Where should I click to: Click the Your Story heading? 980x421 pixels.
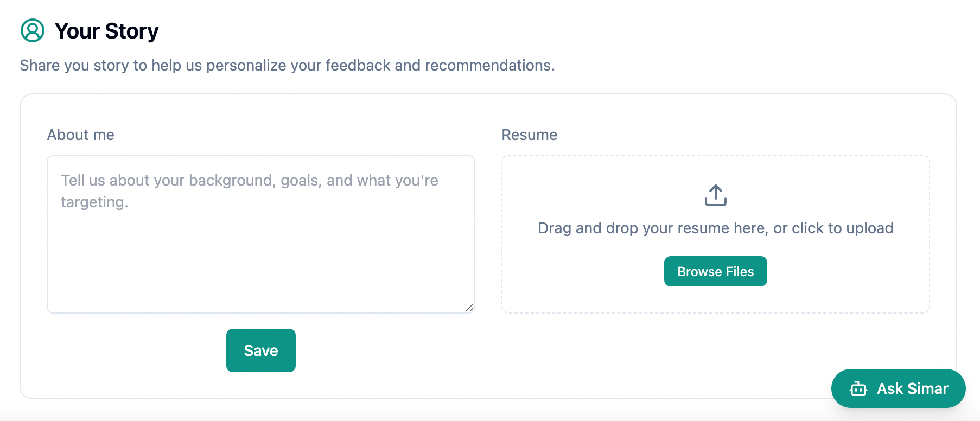click(x=106, y=31)
